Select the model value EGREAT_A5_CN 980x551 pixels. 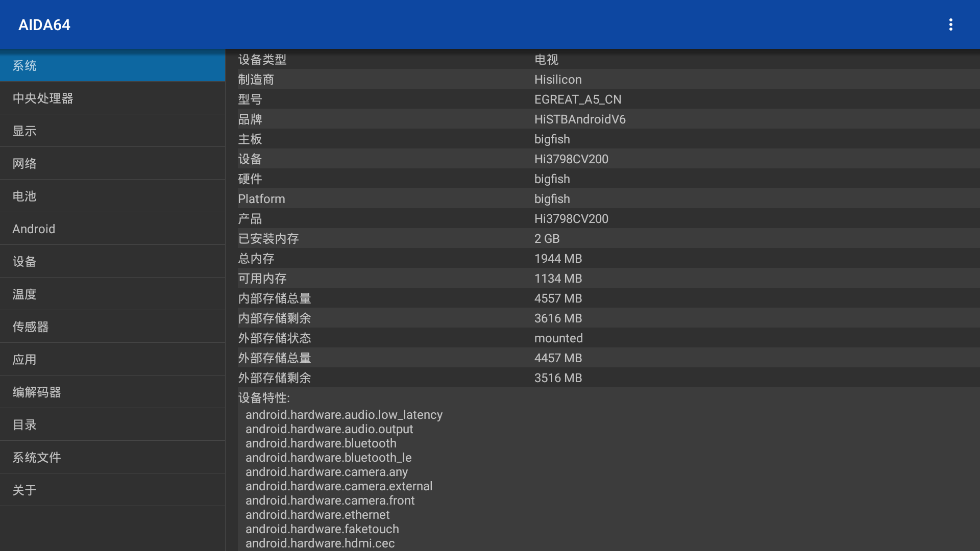click(x=578, y=99)
